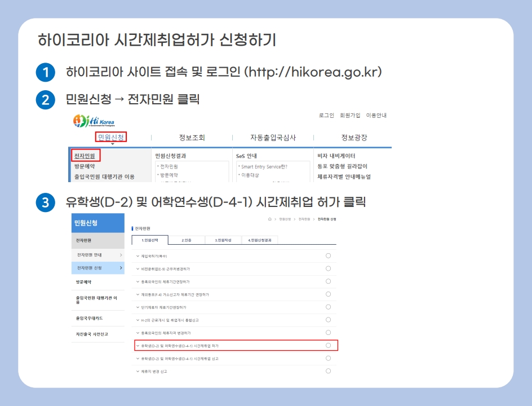
Task: Open the 정보광장 top menu
Action: pyautogui.click(x=354, y=138)
